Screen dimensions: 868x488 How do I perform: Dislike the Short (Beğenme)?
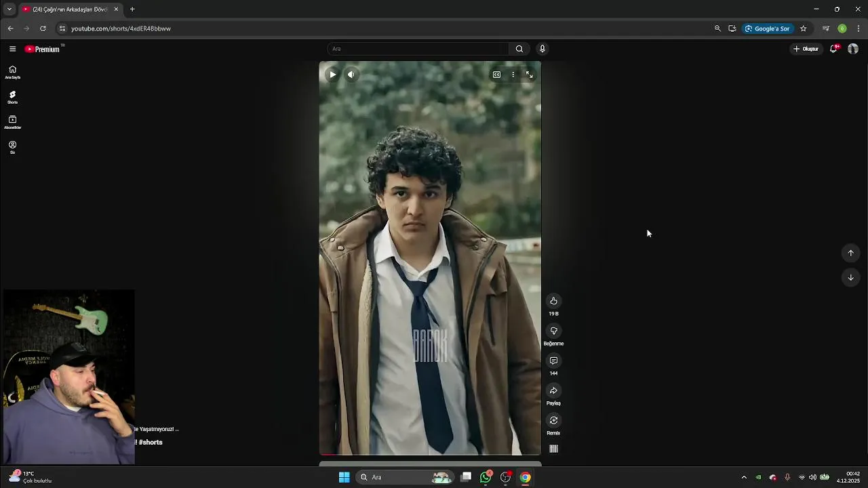[x=553, y=331]
